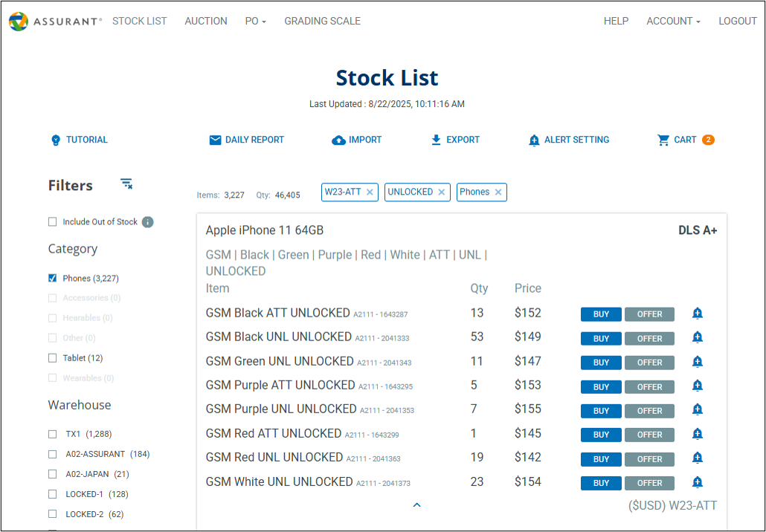Viewport: 766px width, 532px height.
Task: Check the TX1 warehouse checkbox
Action: (52, 434)
